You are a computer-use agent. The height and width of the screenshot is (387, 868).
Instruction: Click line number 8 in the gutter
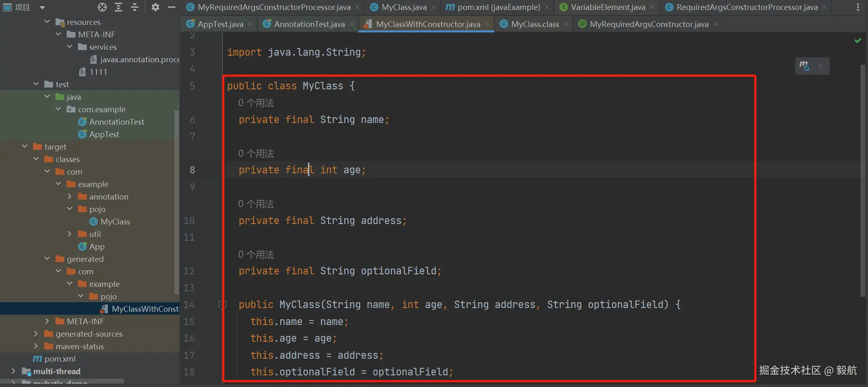coord(192,170)
